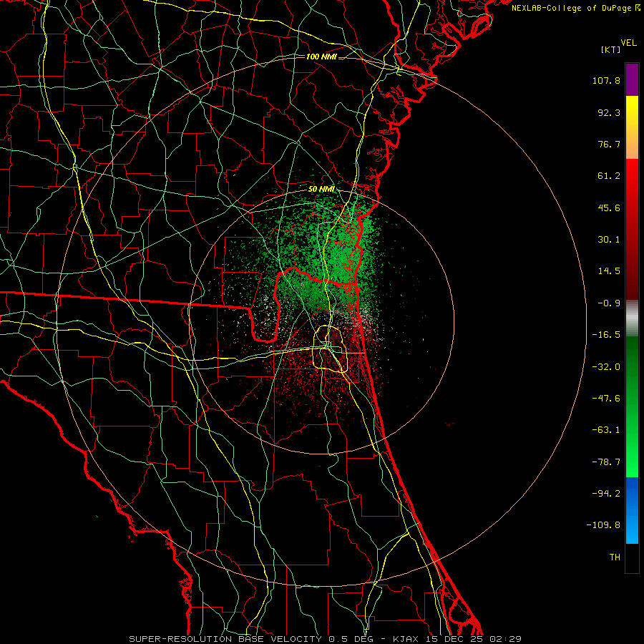Click the VEL legend heading
Screen dimensions: 644x644
point(628,43)
